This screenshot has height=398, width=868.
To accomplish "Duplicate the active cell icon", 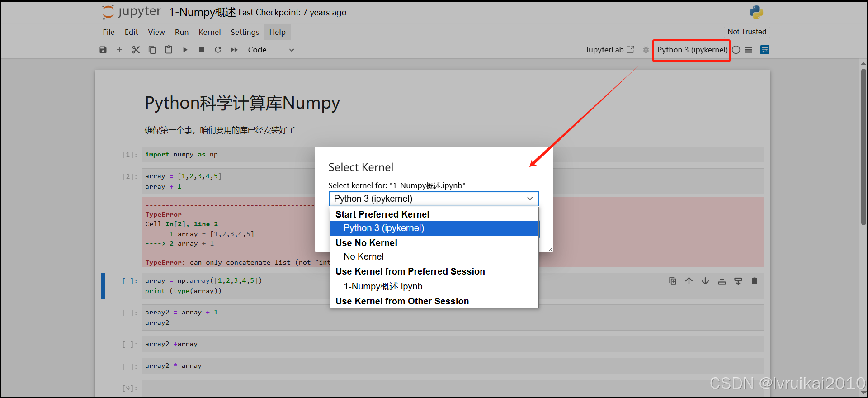I will coord(673,281).
